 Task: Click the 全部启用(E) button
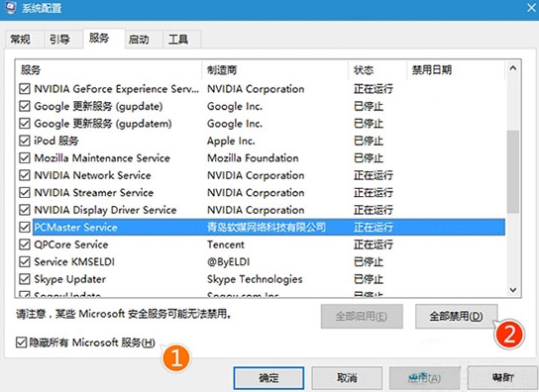coord(362,316)
